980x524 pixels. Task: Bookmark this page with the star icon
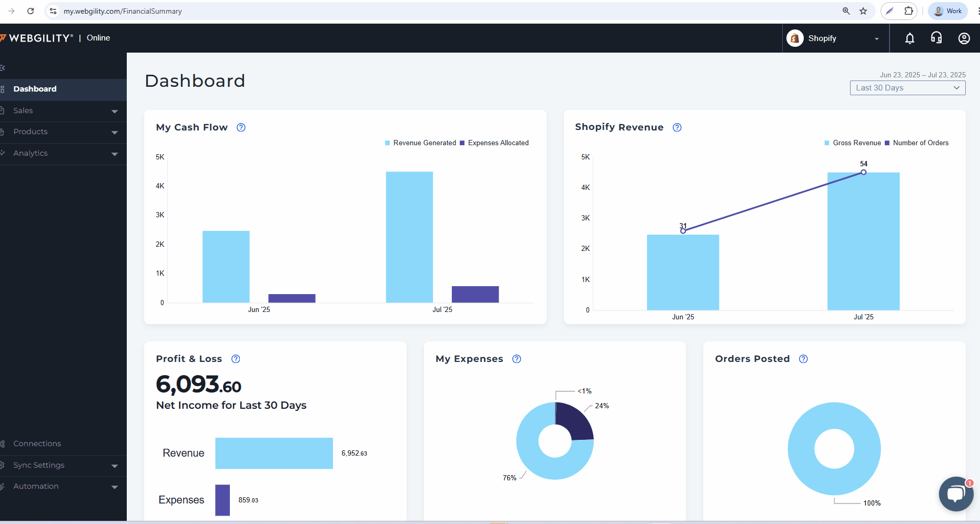coord(863,11)
